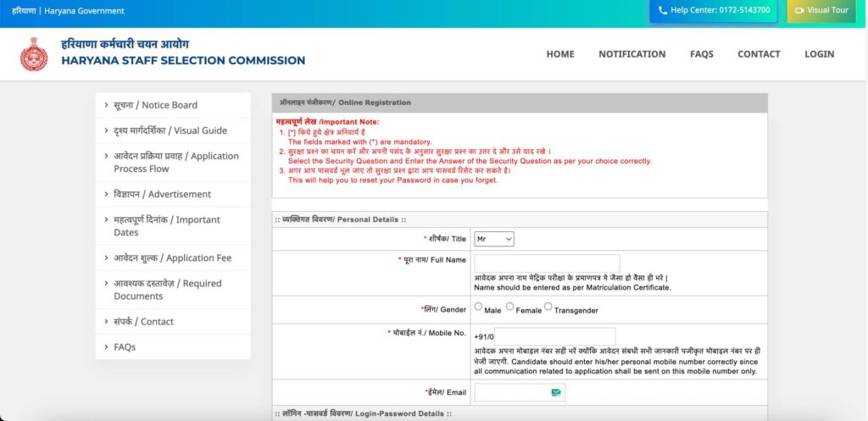Open Required Documents sidebar link
The height and width of the screenshot is (421, 868).
tap(168, 290)
